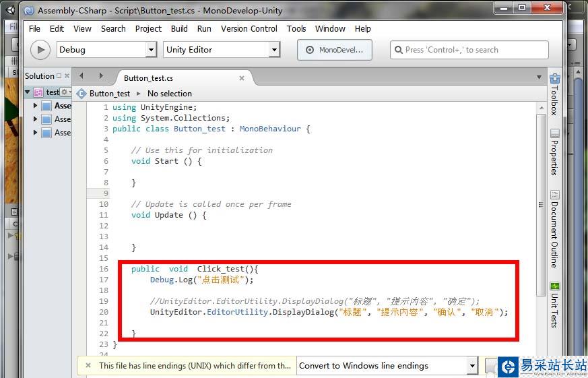Select the test solution icon
Screen dimensions: 588x378
38,92
